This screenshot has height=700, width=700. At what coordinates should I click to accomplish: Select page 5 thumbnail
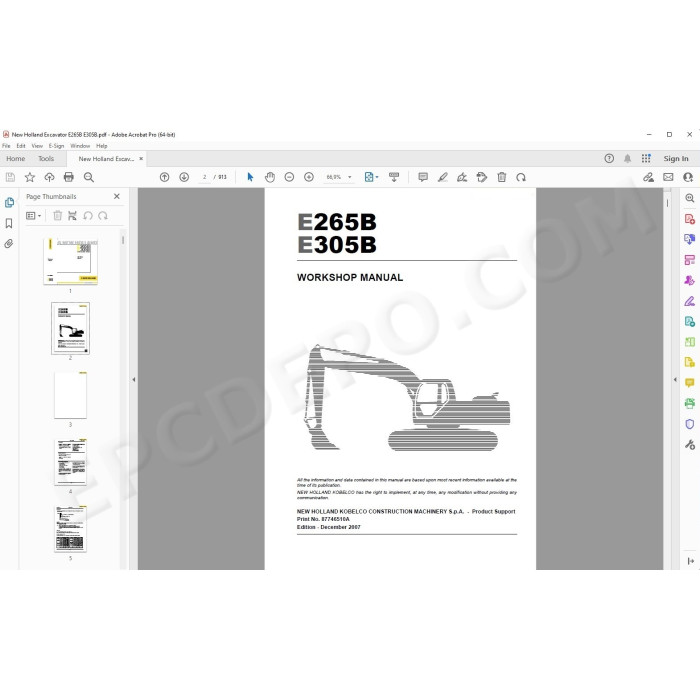point(71,529)
